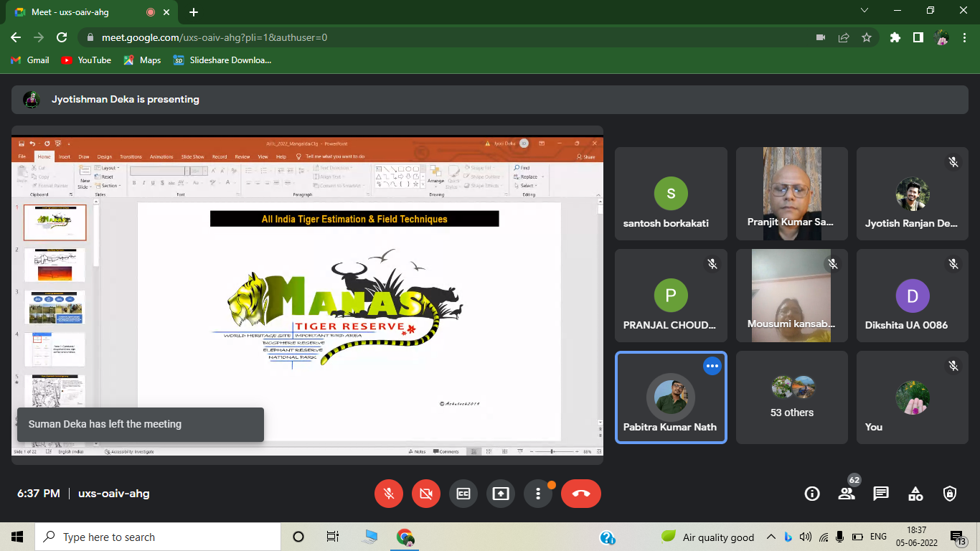
Task: Click the presented PowerPoint screen
Action: [x=307, y=296]
